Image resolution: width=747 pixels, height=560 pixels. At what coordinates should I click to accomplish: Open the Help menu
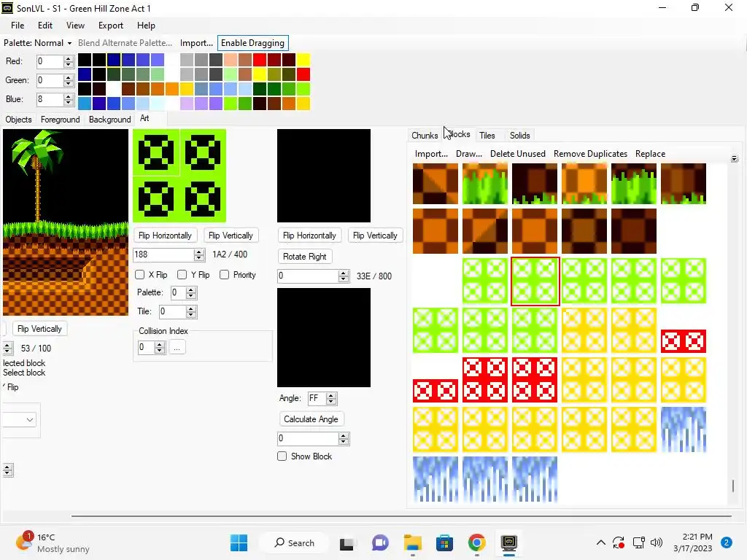pos(146,26)
